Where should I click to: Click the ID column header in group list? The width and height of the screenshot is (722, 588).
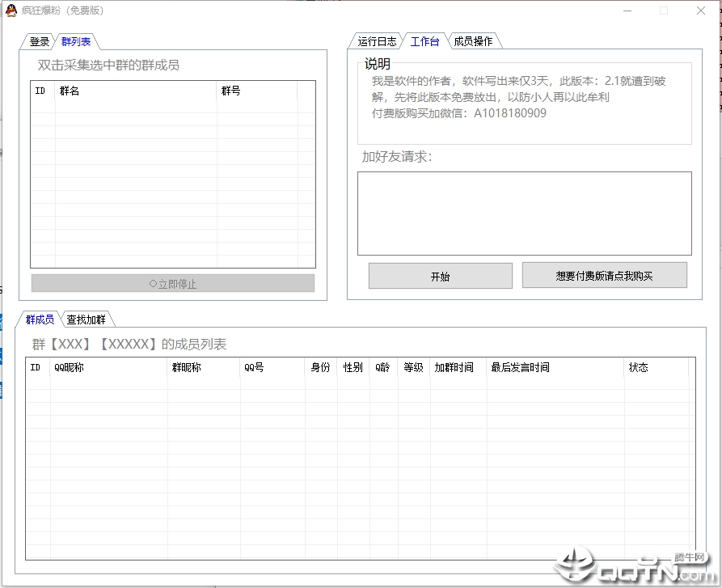click(x=43, y=91)
